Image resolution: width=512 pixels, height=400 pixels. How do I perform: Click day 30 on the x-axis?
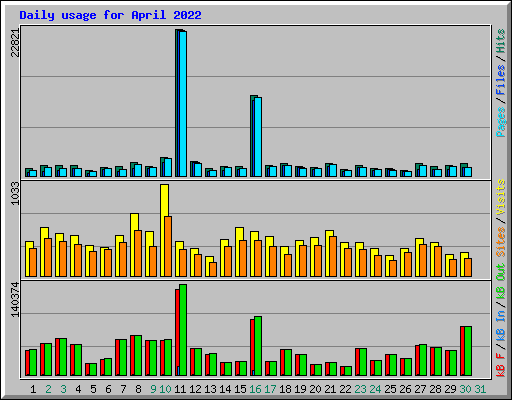click(465, 389)
